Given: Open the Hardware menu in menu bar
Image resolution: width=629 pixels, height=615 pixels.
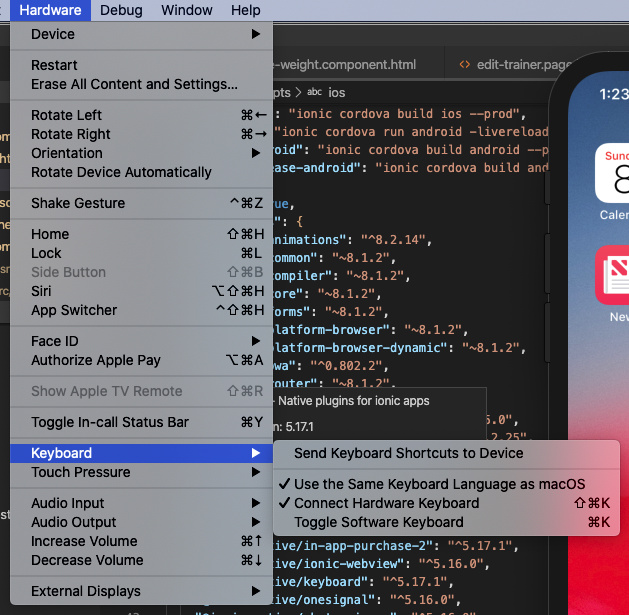Looking at the screenshot, I should tap(50, 10).
